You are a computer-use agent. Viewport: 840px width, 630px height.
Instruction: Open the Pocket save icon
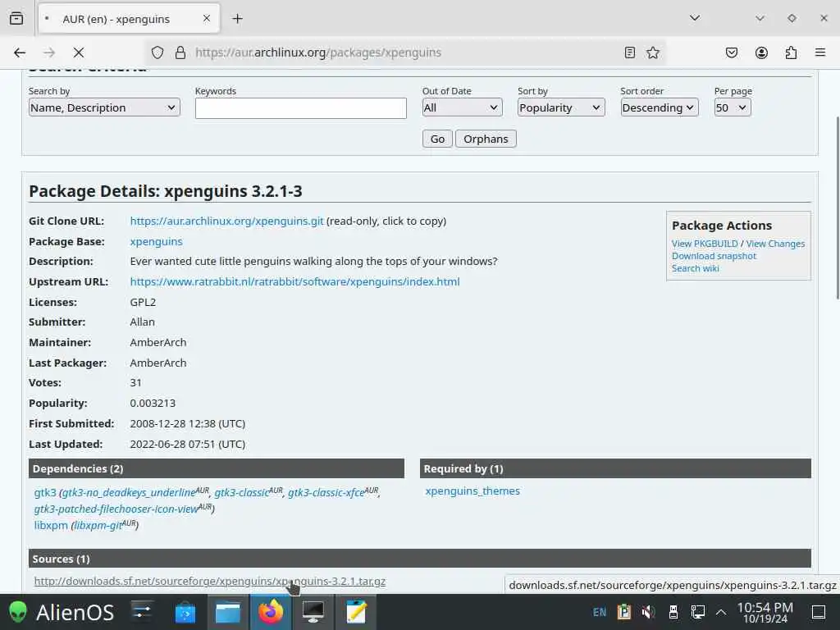coord(732,52)
